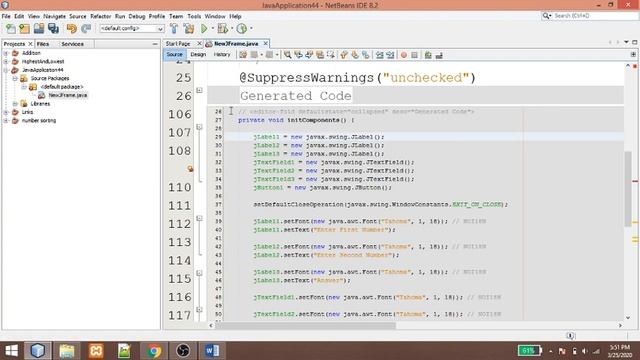Screen dimensions: 640x360
Task: Toggle Bookmark on current line
Action: click(x=366, y=55)
